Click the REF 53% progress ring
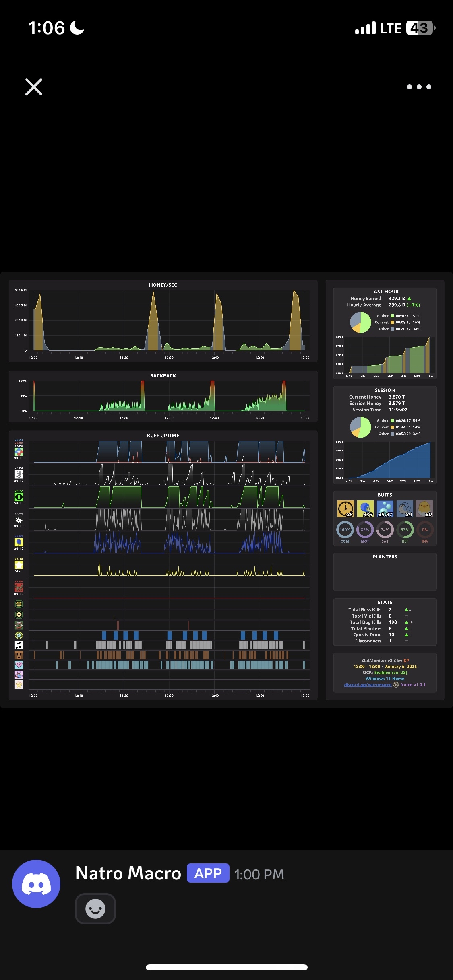The width and height of the screenshot is (453, 980). click(x=405, y=530)
